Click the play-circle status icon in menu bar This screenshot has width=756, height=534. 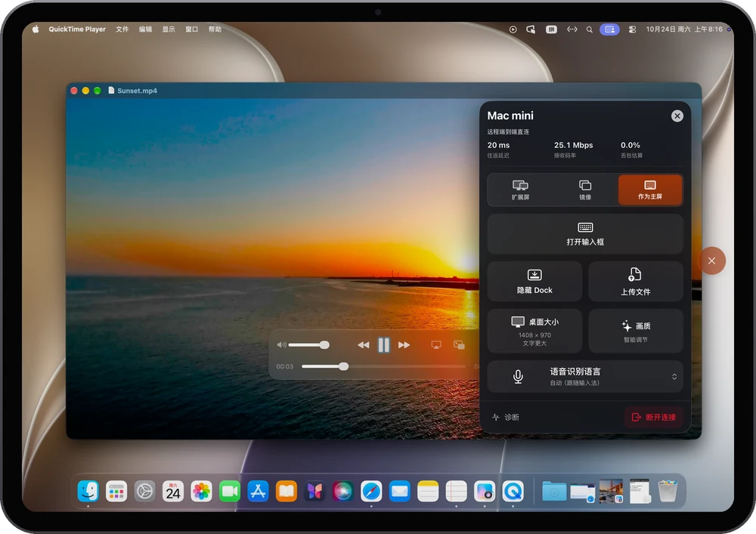tap(513, 29)
